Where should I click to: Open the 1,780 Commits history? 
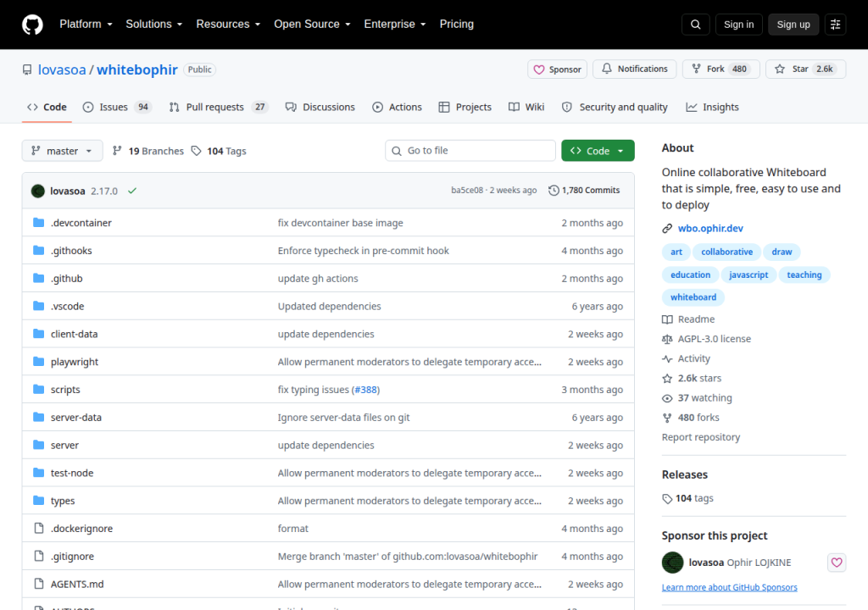click(584, 191)
